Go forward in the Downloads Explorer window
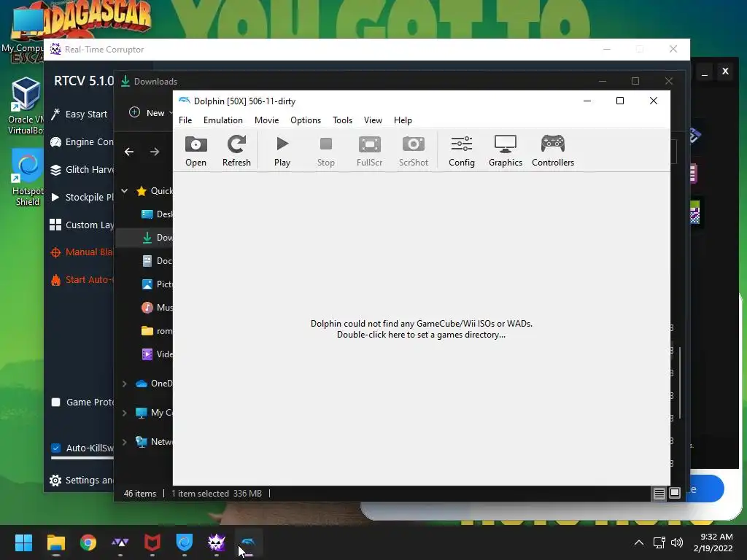 [155, 152]
